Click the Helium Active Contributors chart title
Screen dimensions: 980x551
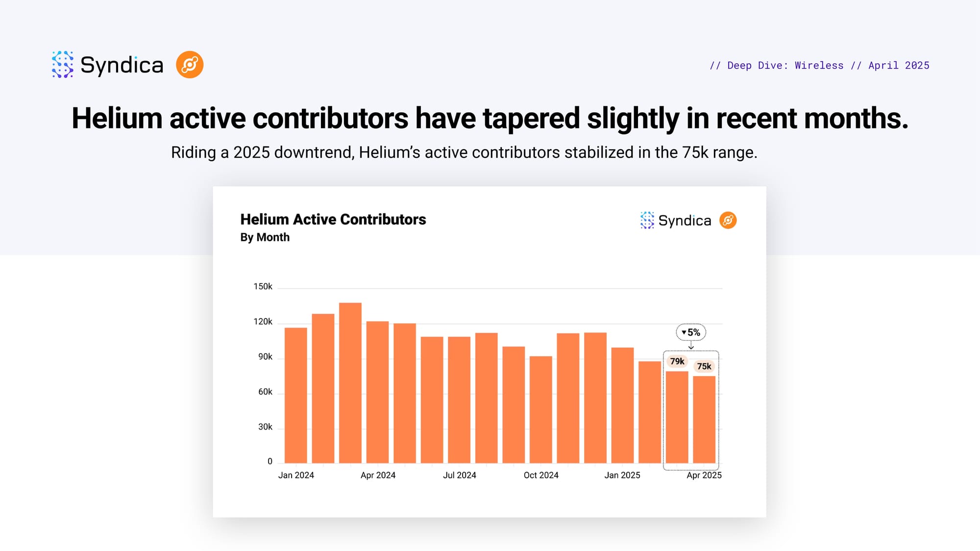(333, 219)
